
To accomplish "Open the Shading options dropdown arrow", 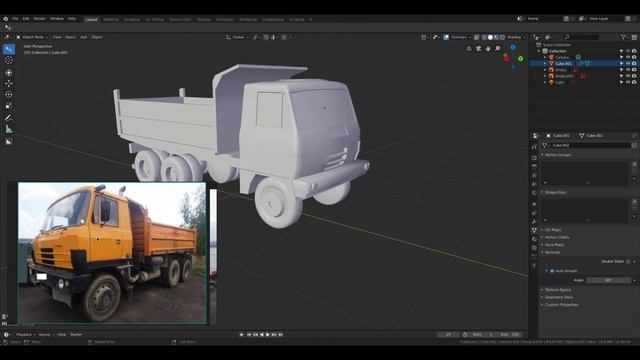I will [x=524, y=37].
